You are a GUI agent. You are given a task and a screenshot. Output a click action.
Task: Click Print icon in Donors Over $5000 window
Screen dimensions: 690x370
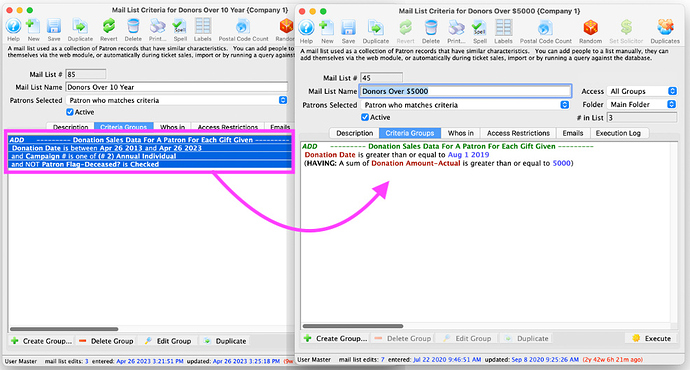[x=456, y=28]
